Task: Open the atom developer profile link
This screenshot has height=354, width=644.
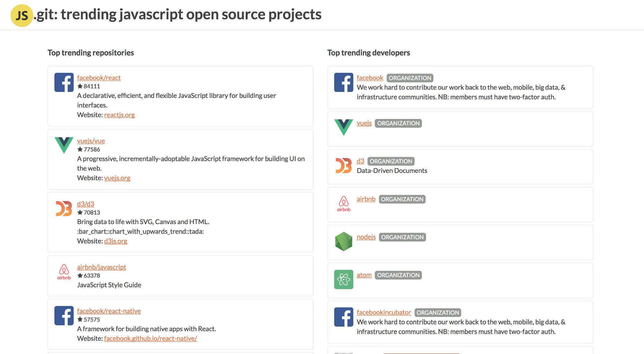Action: 364,275
